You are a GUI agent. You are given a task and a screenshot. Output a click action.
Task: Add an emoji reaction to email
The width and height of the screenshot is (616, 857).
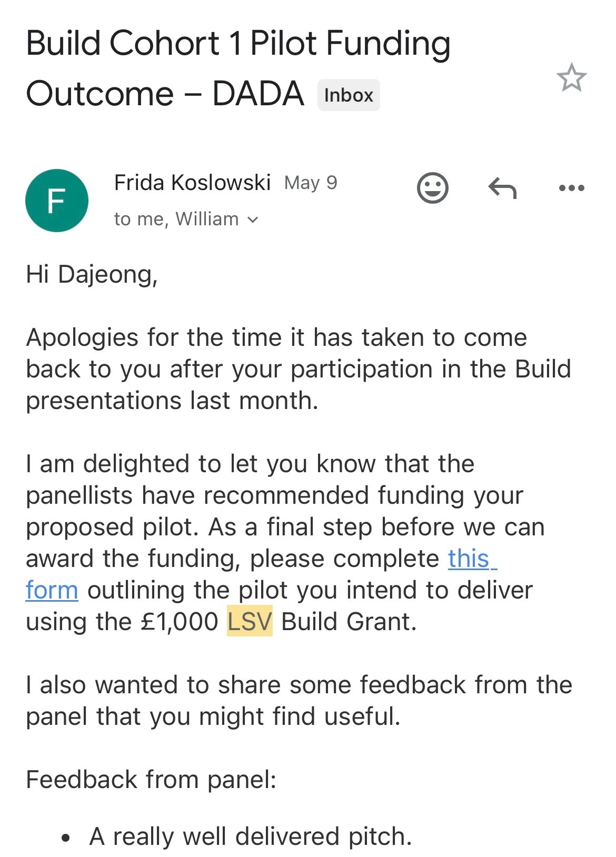click(x=432, y=187)
